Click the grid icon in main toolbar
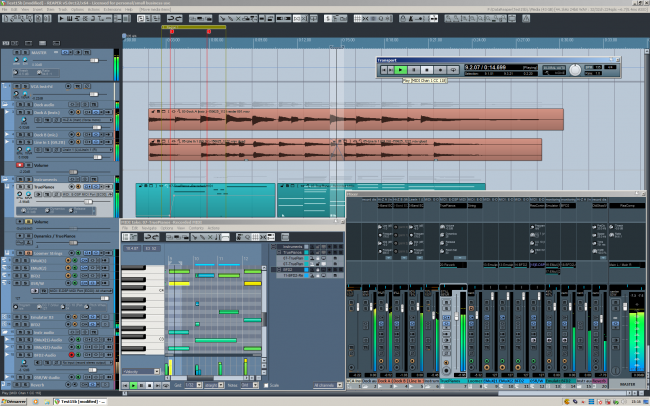The height and width of the screenshot is (406, 650). [357, 19]
